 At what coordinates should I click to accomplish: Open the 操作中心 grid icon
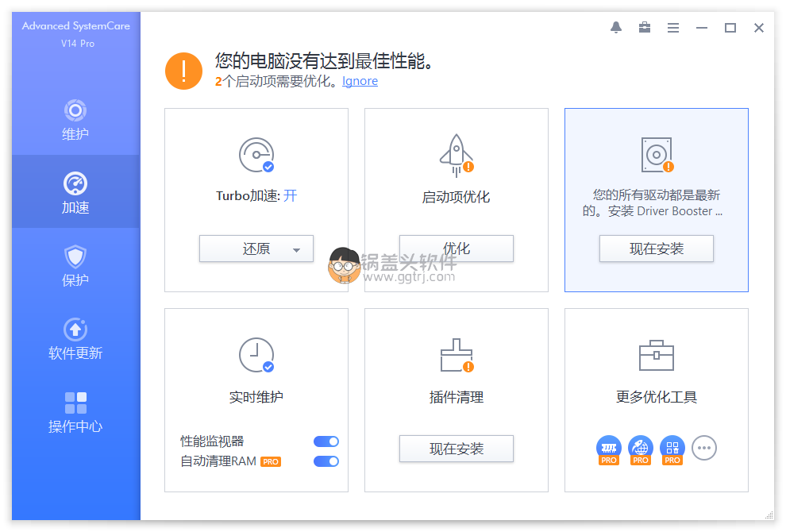[x=75, y=403]
